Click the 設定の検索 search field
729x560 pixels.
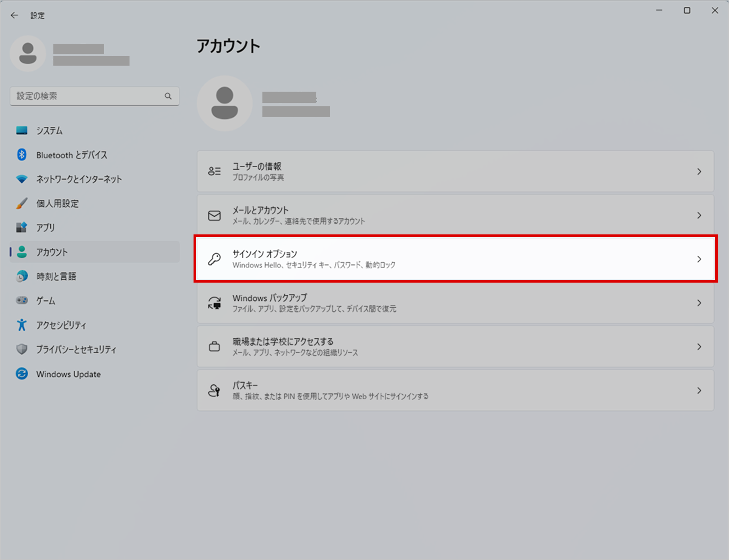[87, 96]
